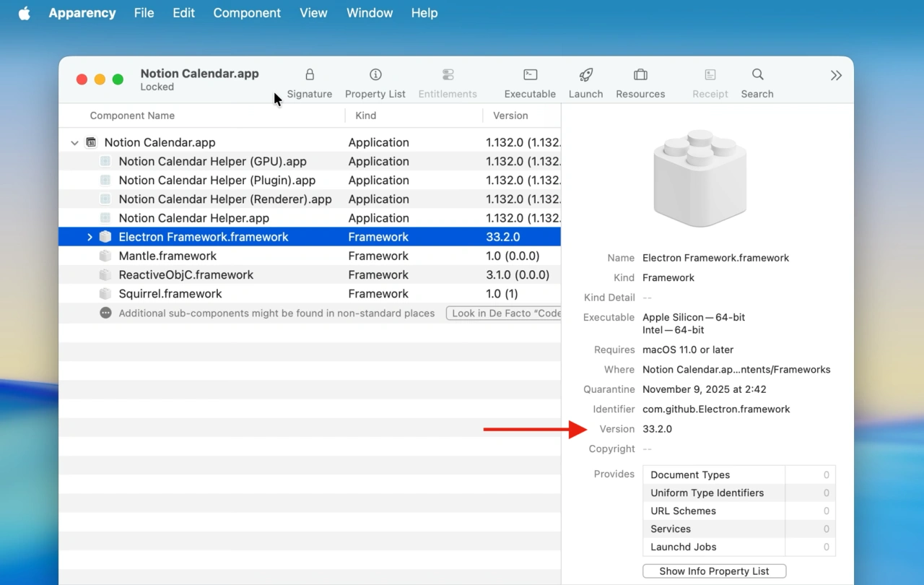Click the large framework brick icon
The width and height of the screenshot is (924, 585).
coord(699,178)
